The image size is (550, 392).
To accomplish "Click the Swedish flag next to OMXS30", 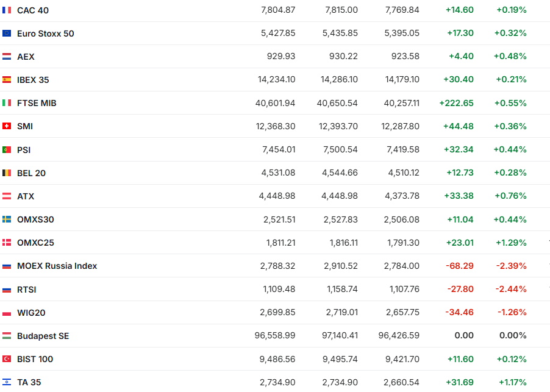I will [x=7, y=219].
